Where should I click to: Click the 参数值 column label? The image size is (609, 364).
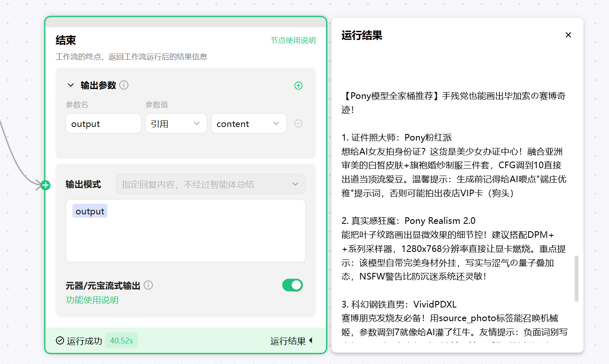click(157, 105)
